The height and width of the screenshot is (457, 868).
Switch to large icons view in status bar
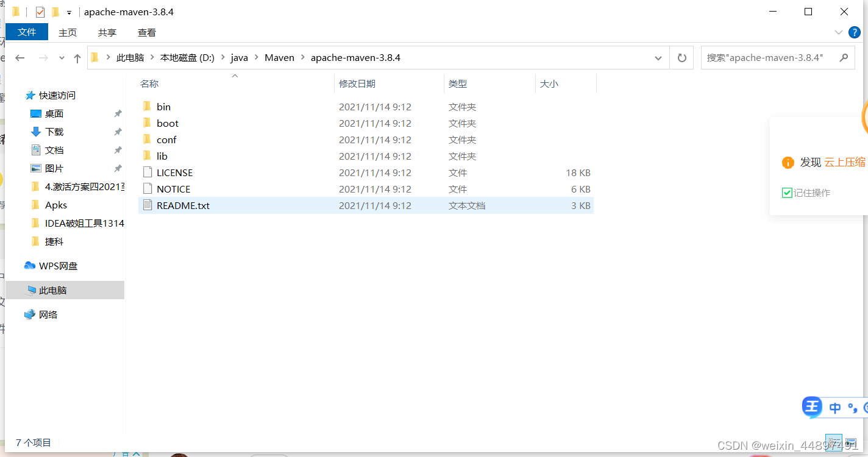tap(850, 442)
